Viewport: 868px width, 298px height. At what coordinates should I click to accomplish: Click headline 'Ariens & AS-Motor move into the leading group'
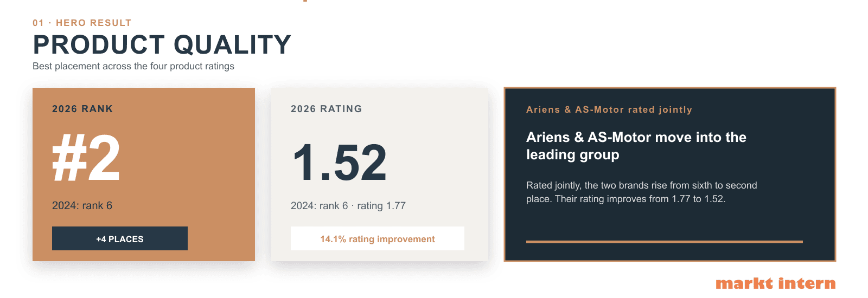[x=636, y=146]
